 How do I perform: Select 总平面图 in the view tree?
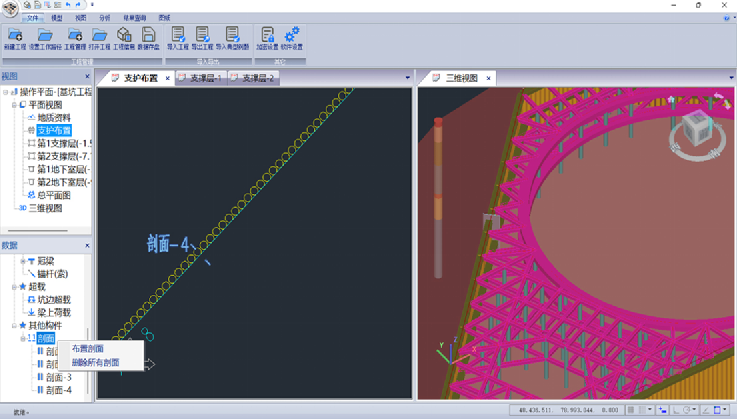(50, 196)
